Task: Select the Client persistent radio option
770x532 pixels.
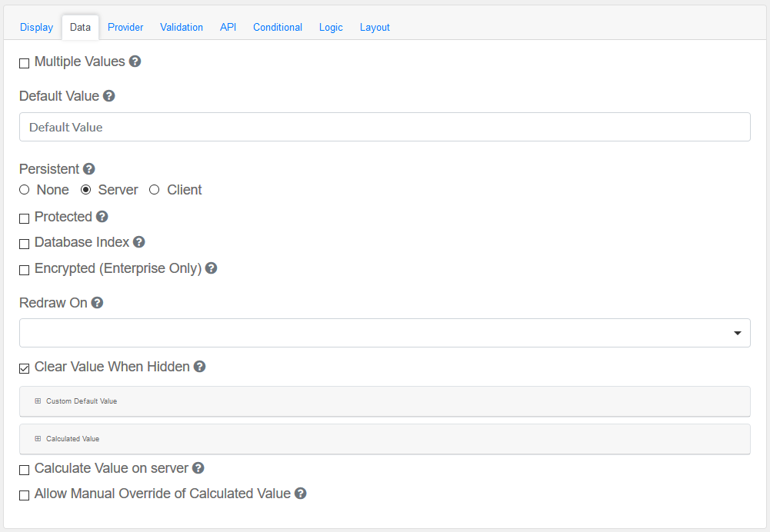Action: pyautogui.click(x=155, y=190)
